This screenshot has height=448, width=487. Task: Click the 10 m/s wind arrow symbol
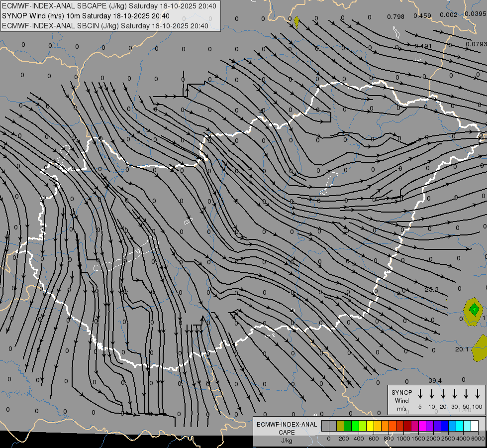tap(432, 394)
